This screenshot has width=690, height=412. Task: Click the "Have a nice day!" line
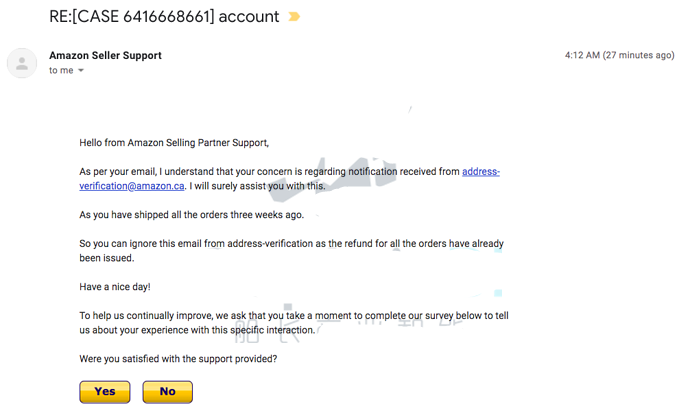tap(115, 287)
